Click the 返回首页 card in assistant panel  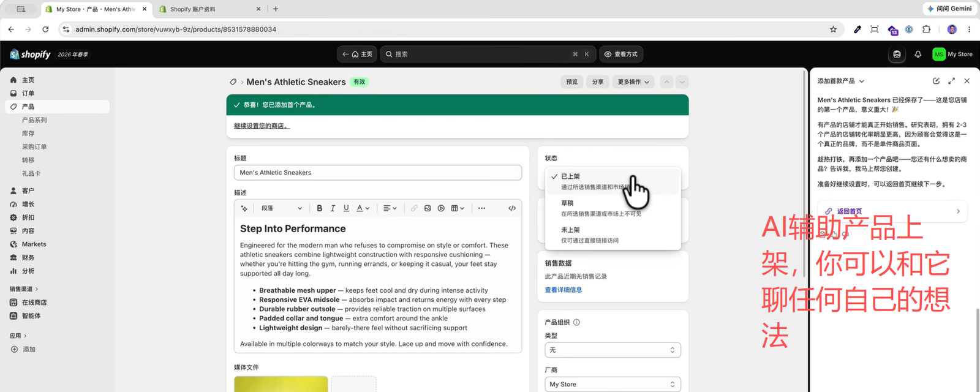tap(892, 211)
